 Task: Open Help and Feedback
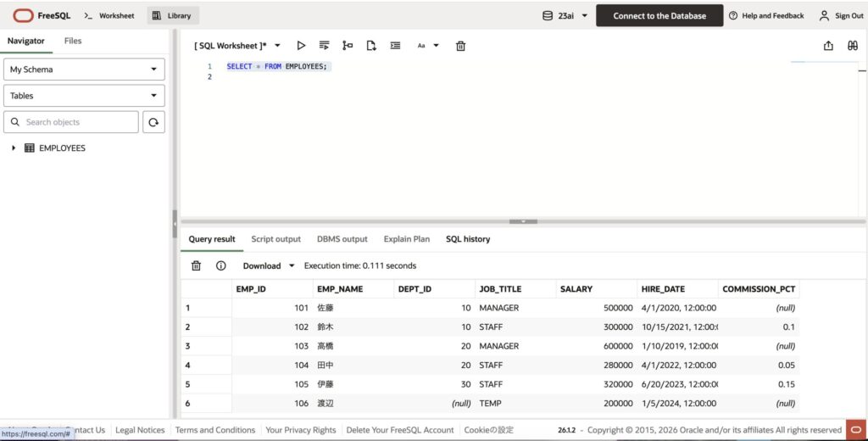(766, 15)
